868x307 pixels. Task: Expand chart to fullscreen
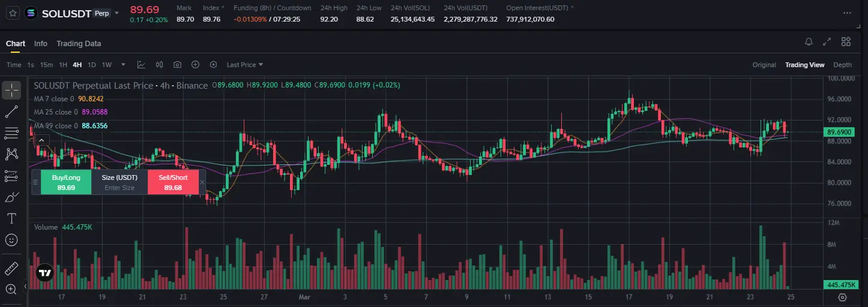[x=827, y=42]
